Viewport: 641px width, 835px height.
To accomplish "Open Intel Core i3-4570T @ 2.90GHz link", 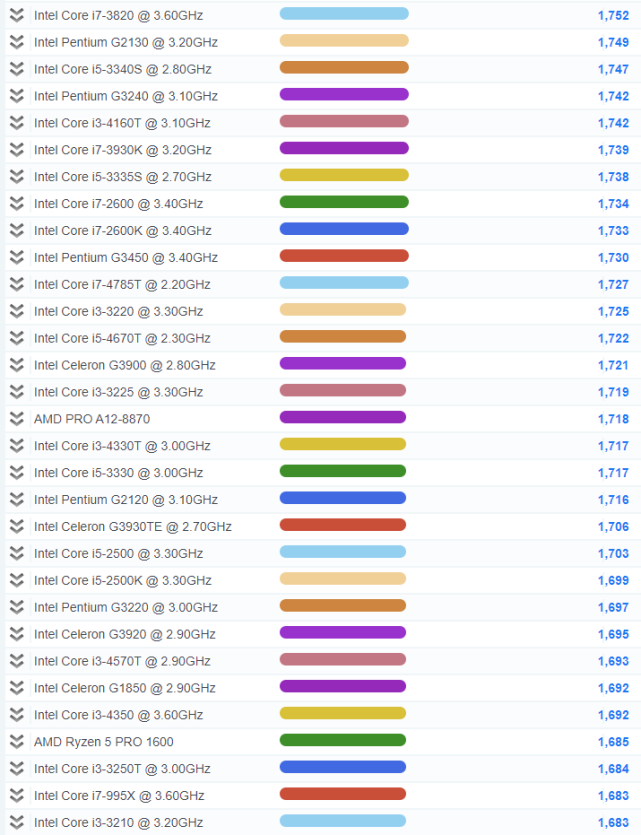I will [x=122, y=661].
